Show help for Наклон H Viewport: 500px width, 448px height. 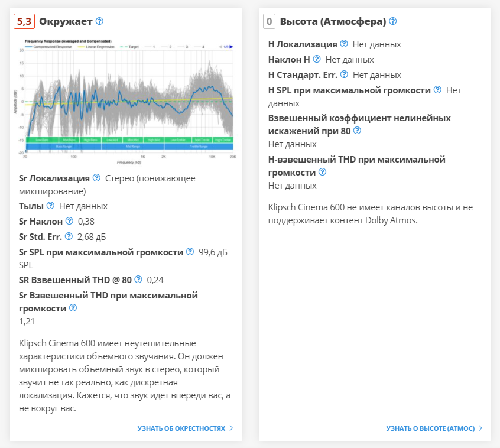pyautogui.click(x=317, y=59)
